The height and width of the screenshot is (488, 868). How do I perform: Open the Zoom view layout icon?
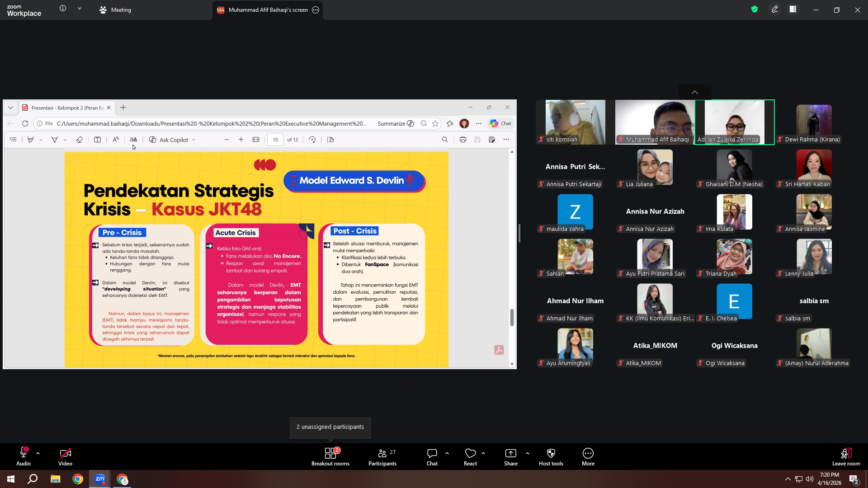pos(793,9)
